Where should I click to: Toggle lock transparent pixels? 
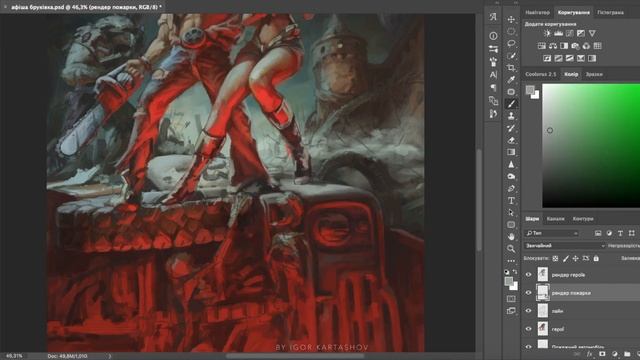(555, 258)
